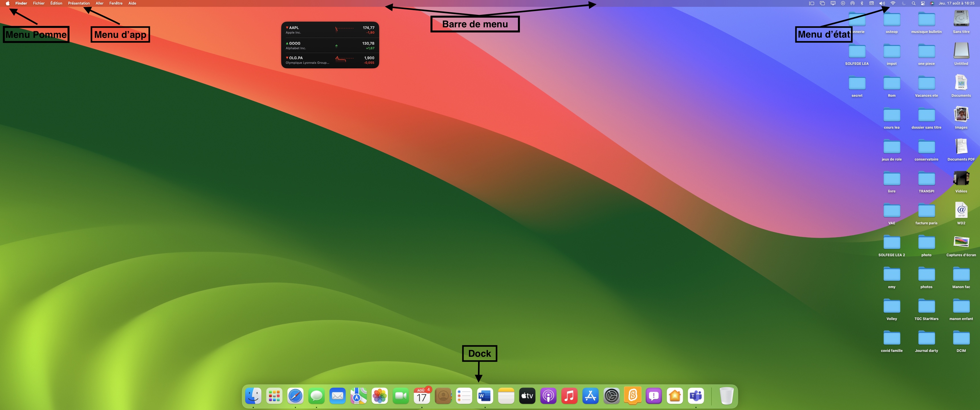Open the Édition menu
This screenshot has height=410, width=980.
[x=56, y=3]
